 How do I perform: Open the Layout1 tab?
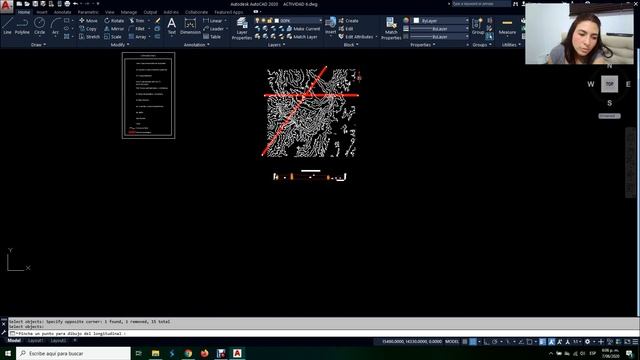pos(36,340)
